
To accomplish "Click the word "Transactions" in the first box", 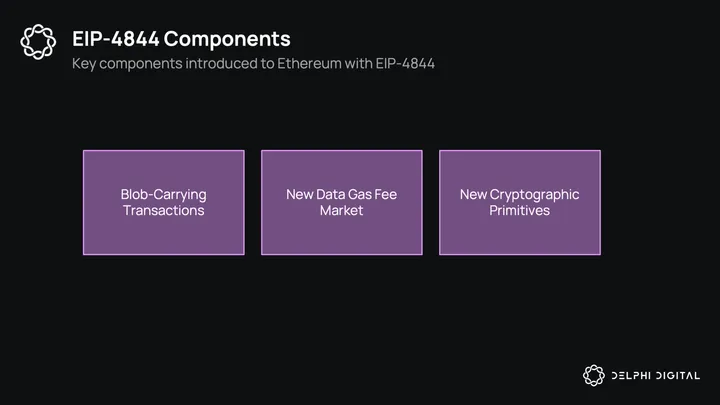I will [163, 211].
